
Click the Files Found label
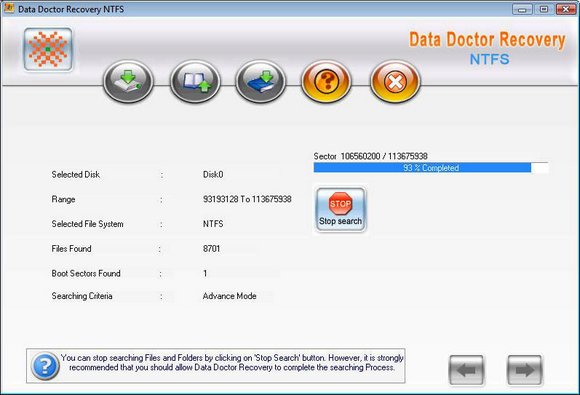tap(71, 249)
